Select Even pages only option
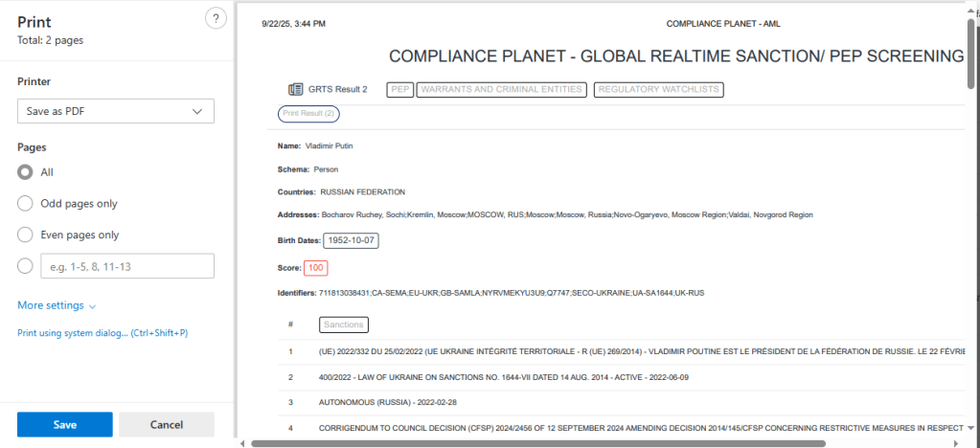980x448 pixels. coord(26,235)
